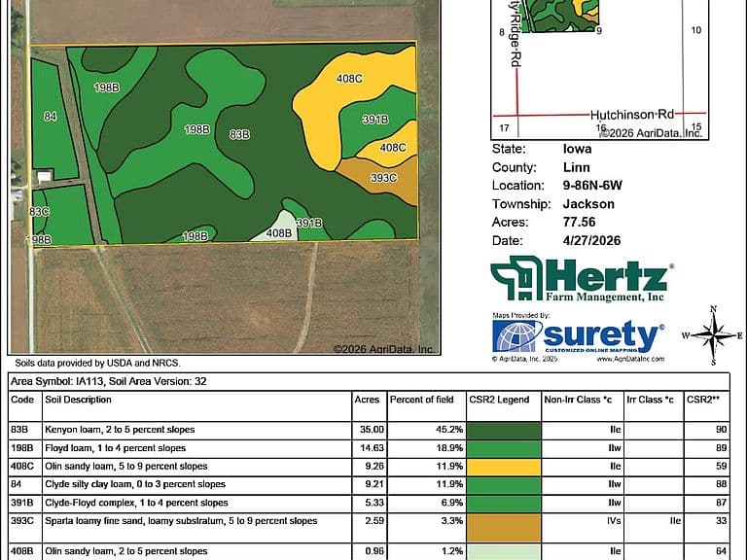Click the green 198B CSR2 legend swatch
The width and height of the screenshot is (747, 560).
pos(504,448)
